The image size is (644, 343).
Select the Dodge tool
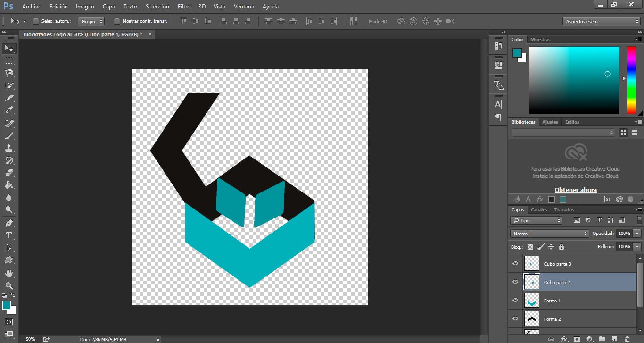point(9,209)
